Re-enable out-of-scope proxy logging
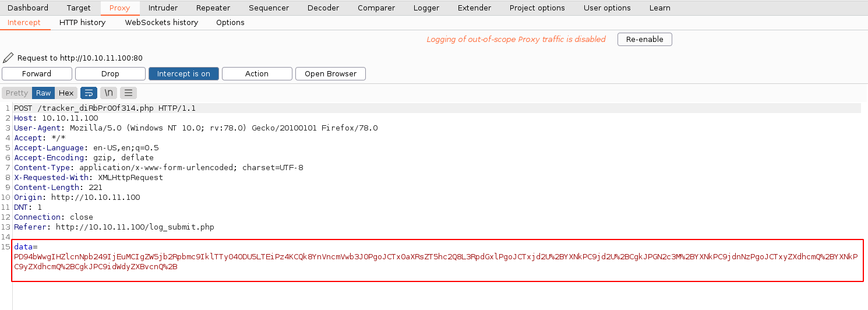The width and height of the screenshot is (868, 310). 644,39
